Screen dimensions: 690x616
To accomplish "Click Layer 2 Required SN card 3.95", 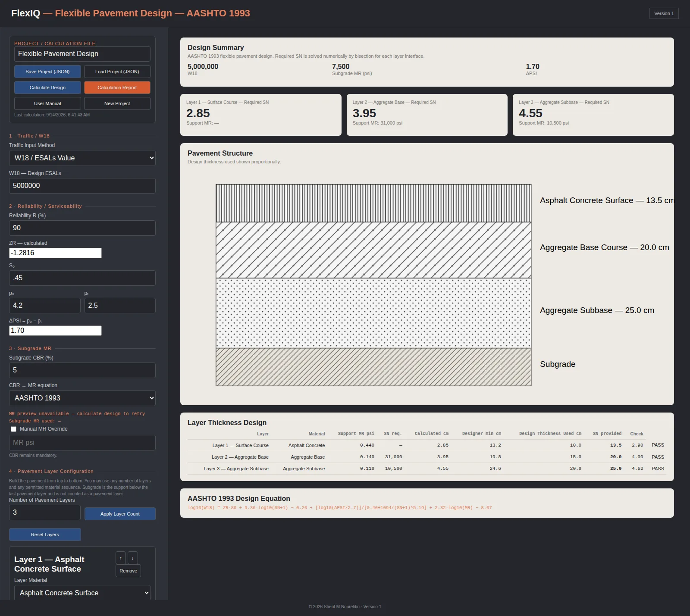I will tap(427, 115).
